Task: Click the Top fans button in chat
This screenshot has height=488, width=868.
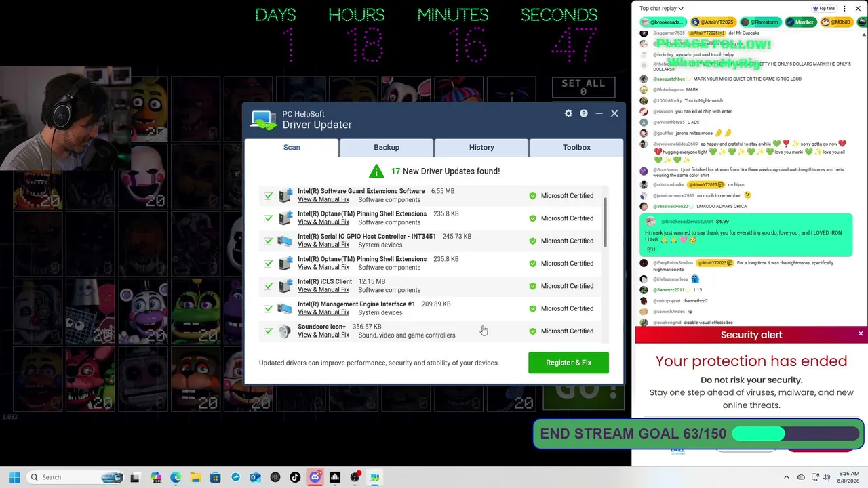Action: click(x=823, y=9)
